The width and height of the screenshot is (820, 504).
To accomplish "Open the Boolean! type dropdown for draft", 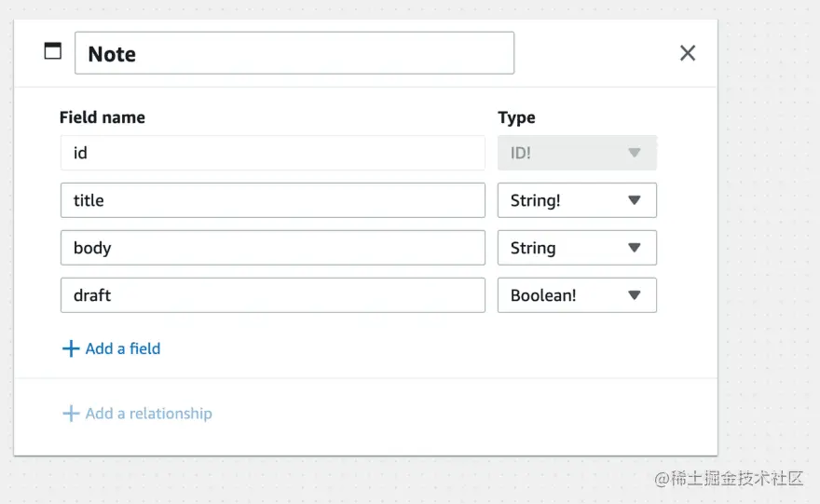I will (635, 295).
